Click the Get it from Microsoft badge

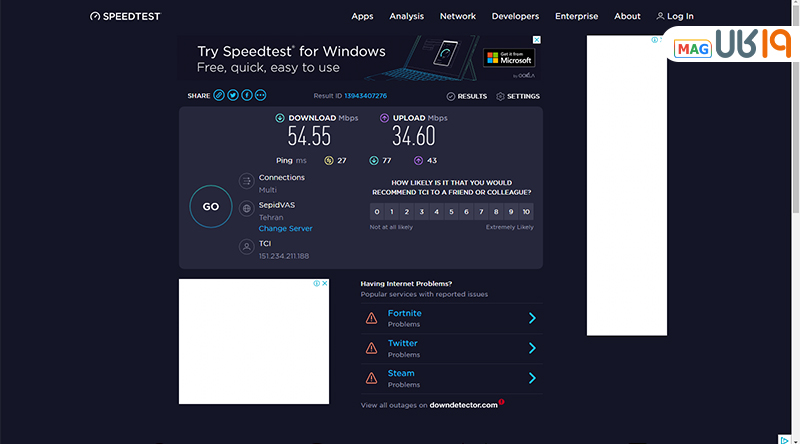509,58
